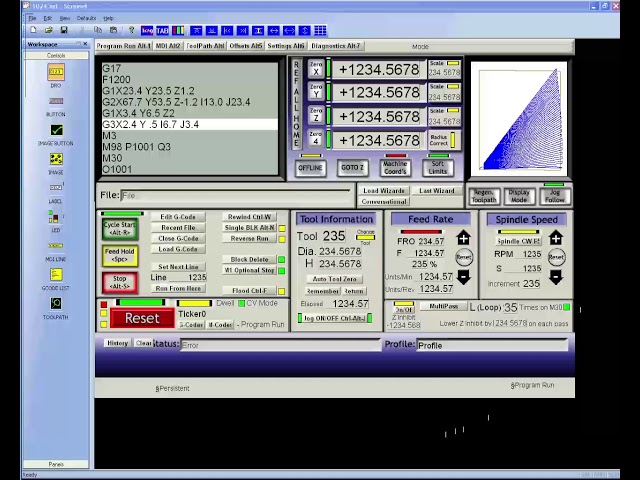The height and width of the screenshot is (480, 640).
Task: Click Feed Rate increase plus arrow
Action: coord(463,238)
